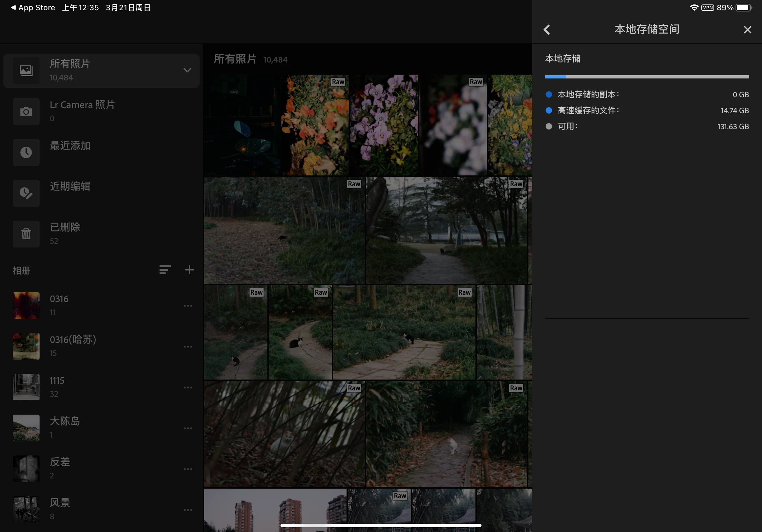Open Lr Camera 照片 camera icon

click(26, 111)
